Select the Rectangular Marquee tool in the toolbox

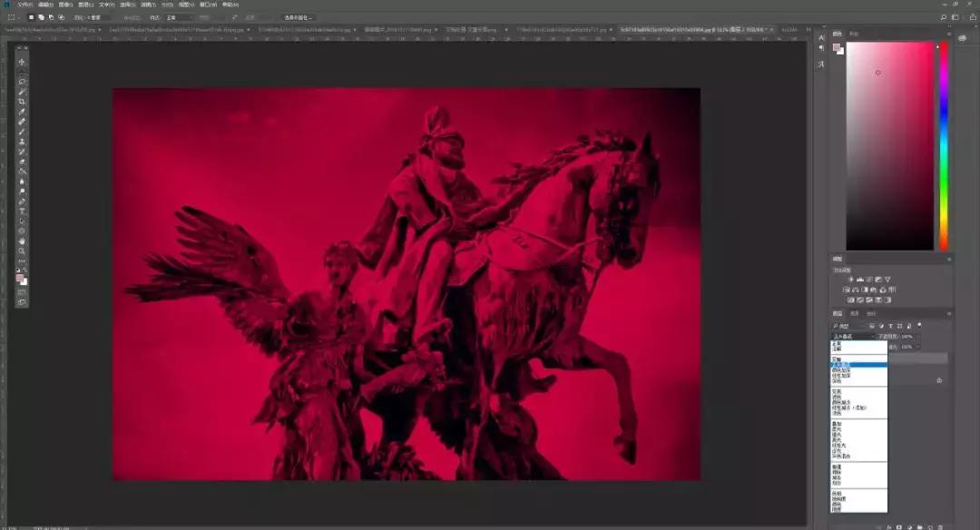[x=22, y=72]
